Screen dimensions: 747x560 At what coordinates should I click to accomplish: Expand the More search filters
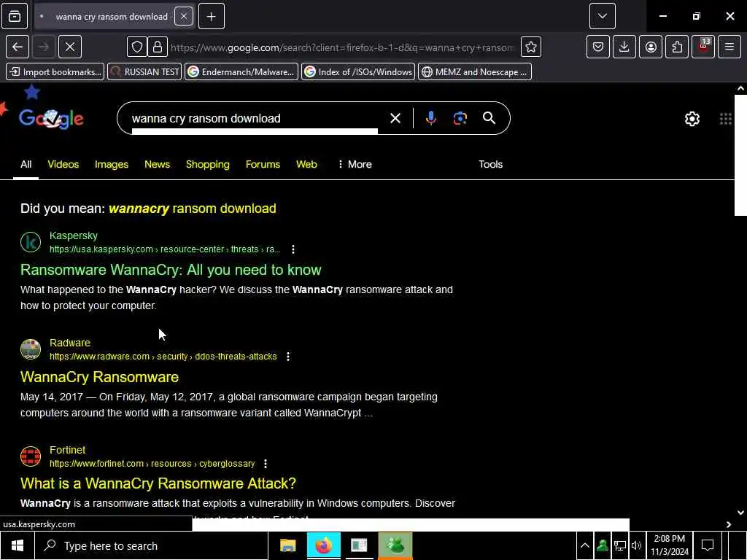pos(355,164)
